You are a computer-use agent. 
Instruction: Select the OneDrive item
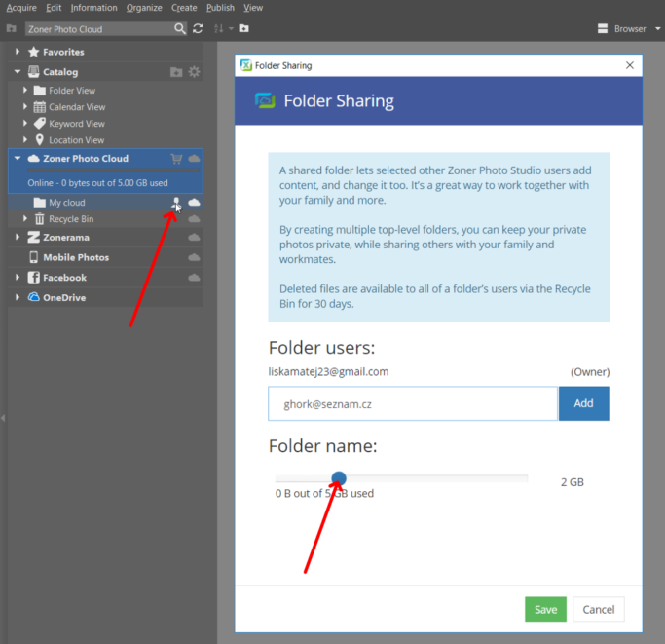click(x=64, y=297)
